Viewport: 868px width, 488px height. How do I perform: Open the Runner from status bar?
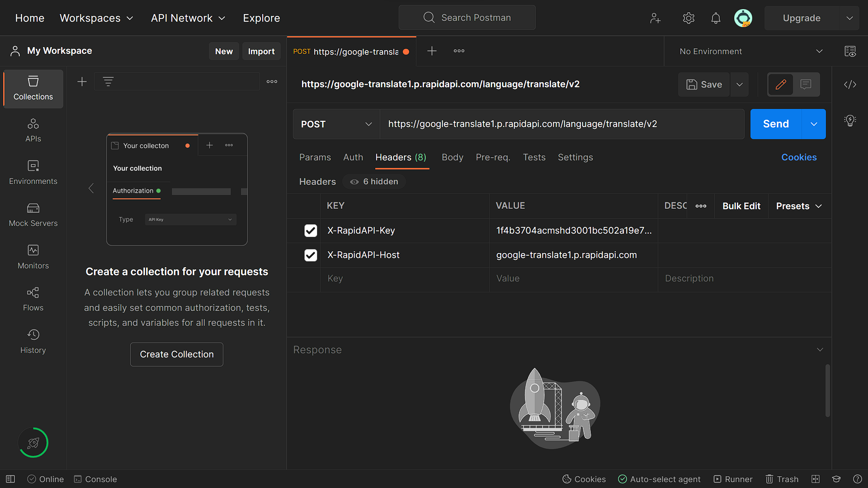(x=733, y=479)
